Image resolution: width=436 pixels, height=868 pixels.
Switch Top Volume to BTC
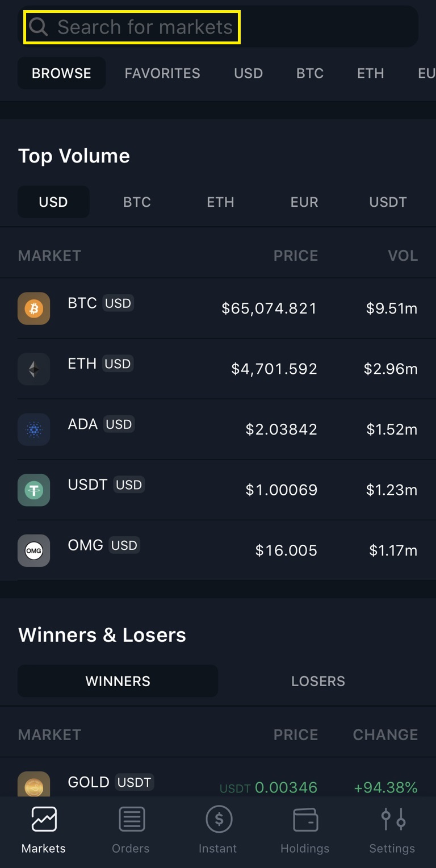[x=137, y=202]
